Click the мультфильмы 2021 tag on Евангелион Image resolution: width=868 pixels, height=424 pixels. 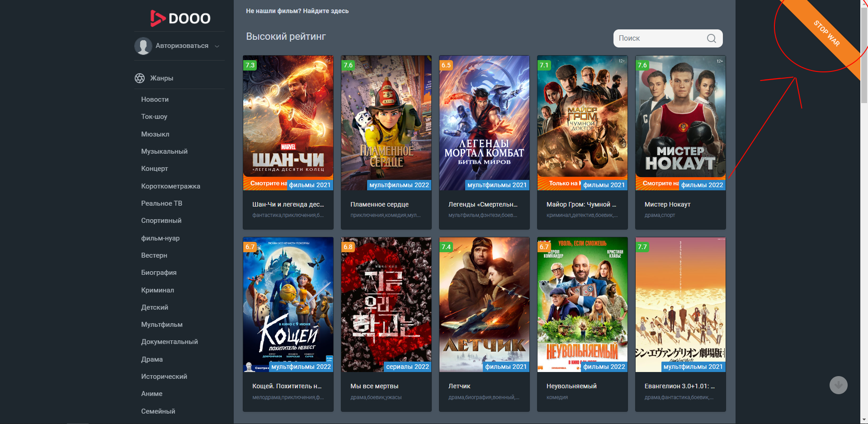(x=693, y=367)
